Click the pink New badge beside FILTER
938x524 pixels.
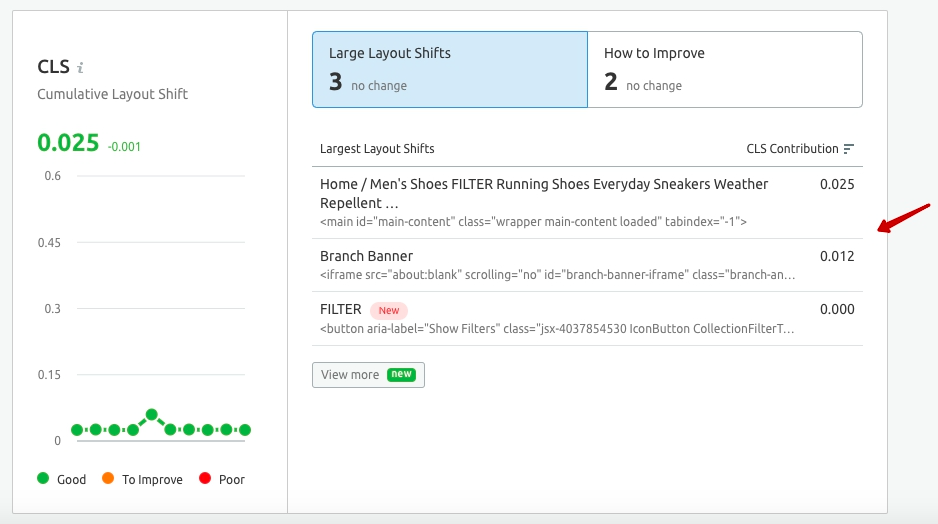[x=388, y=310]
